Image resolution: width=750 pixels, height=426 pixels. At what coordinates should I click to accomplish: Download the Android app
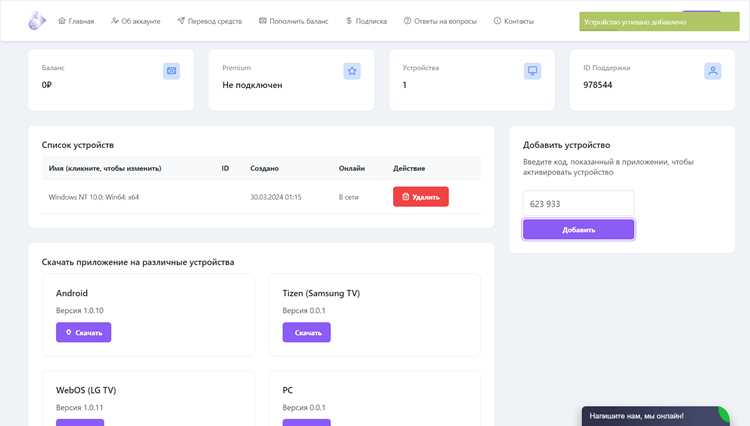coord(84,332)
